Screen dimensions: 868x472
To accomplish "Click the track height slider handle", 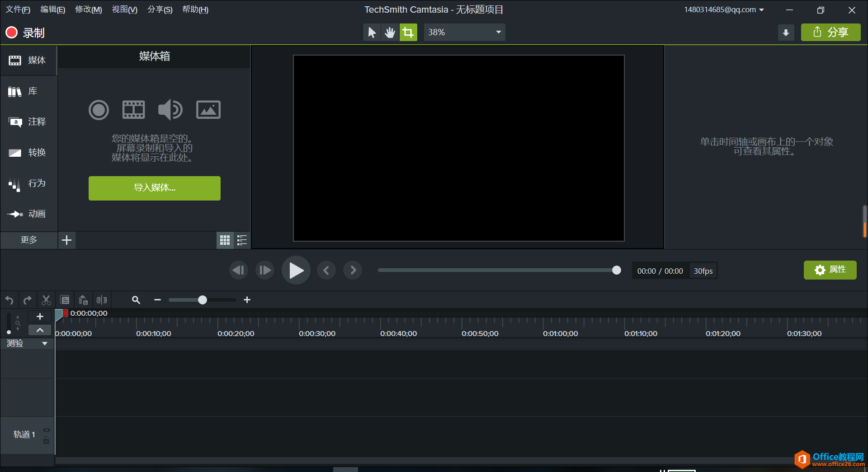I will pyautogui.click(x=9, y=332).
